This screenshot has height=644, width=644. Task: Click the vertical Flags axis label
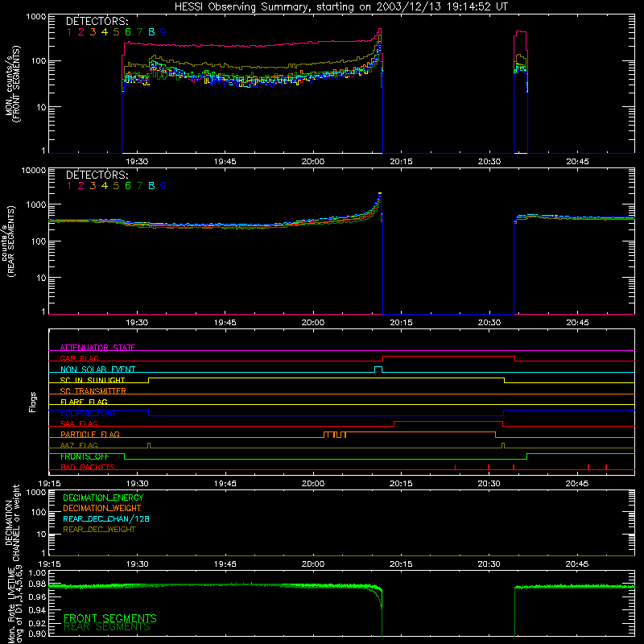(33, 402)
